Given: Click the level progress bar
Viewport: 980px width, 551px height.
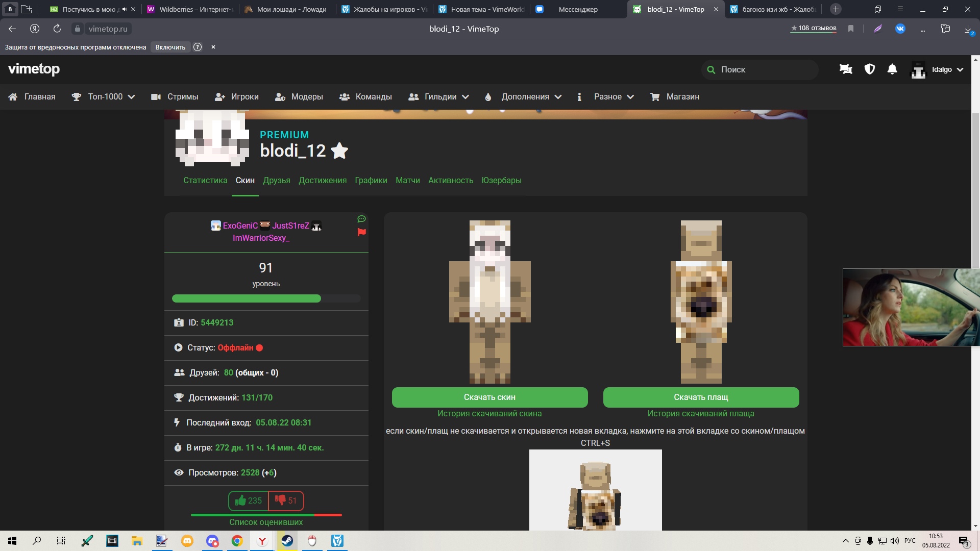Looking at the screenshot, I should [x=266, y=299].
